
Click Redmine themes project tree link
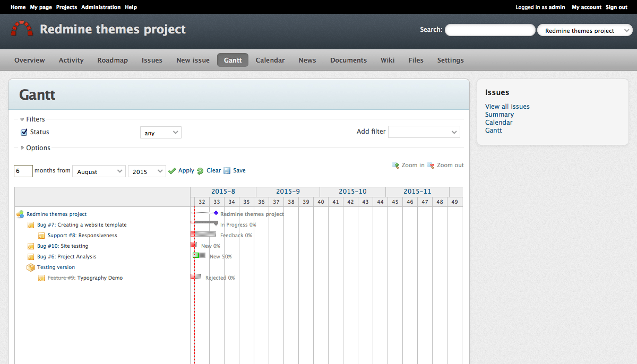(56, 214)
